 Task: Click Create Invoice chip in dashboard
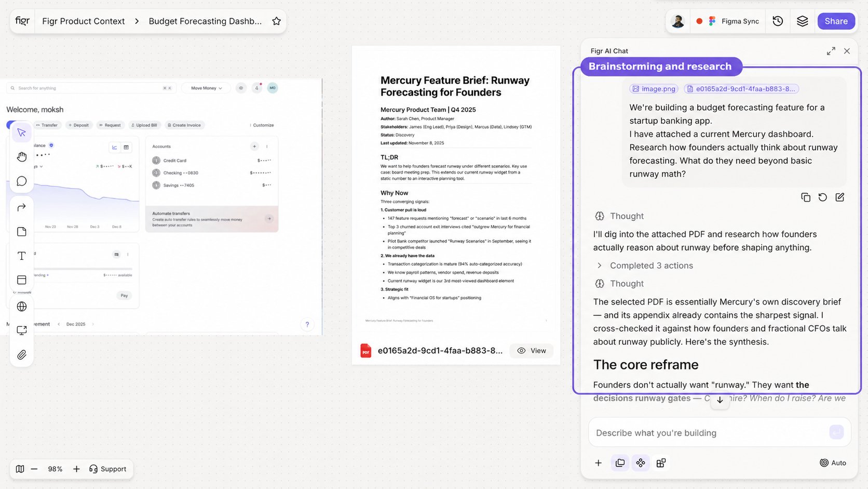coord(184,125)
